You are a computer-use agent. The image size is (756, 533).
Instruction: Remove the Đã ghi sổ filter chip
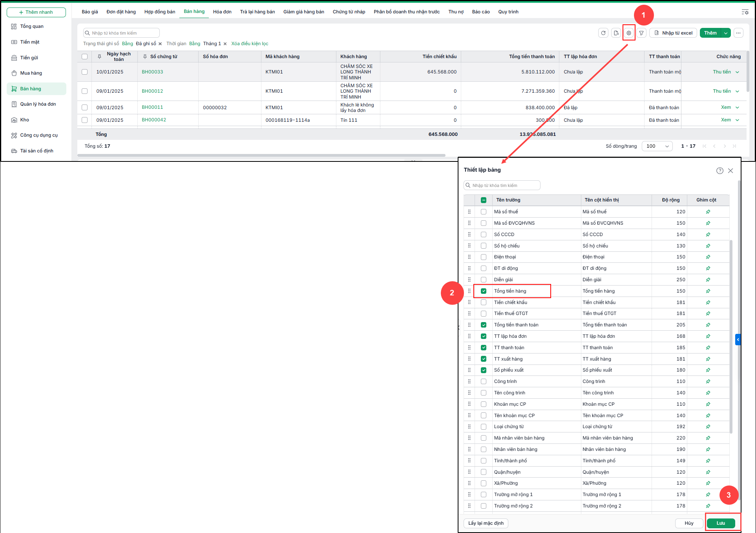click(x=160, y=44)
